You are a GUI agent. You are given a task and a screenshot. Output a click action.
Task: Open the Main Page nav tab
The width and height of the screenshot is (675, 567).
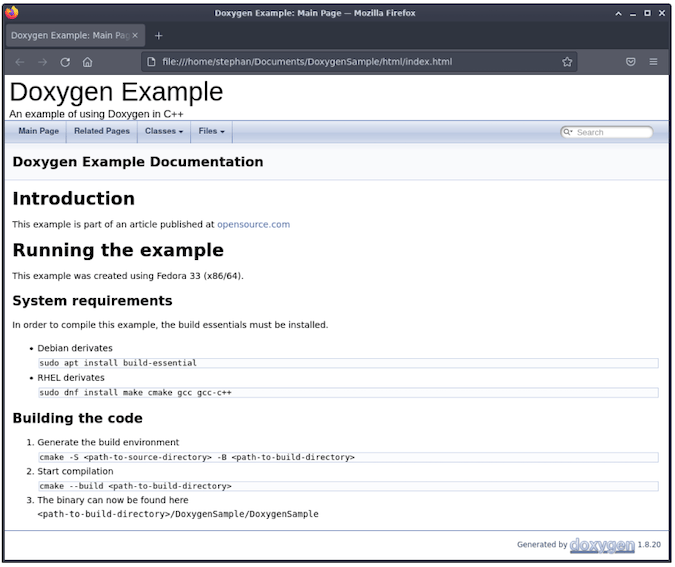[38, 131]
